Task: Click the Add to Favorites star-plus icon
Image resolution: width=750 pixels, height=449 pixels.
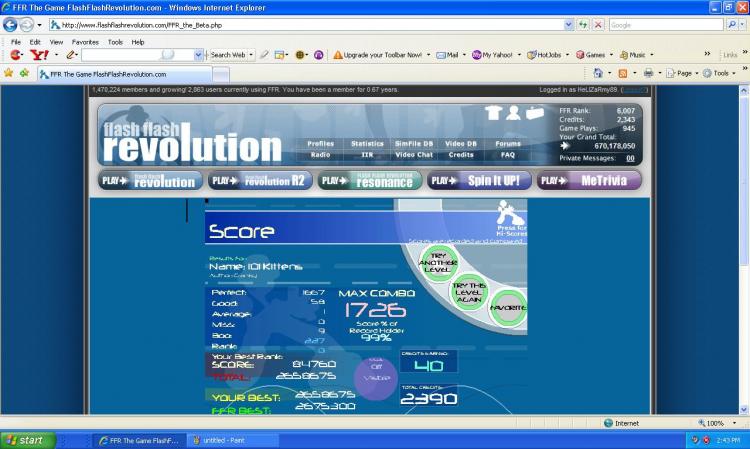Action: click(24, 73)
